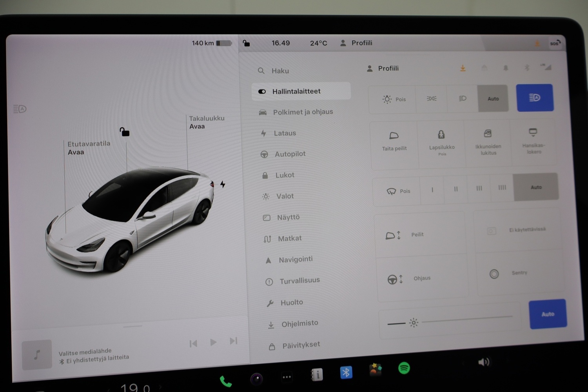The image size is (588, 392).
Task: Open the Toybox app beside Spotify
Action: pyautogui.click(x=375, y=370)
